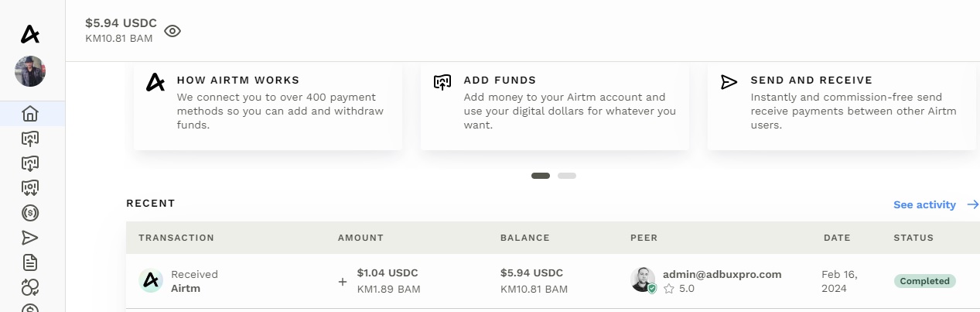Toggle balance visibility with eye icon

[x=172, y=31]
